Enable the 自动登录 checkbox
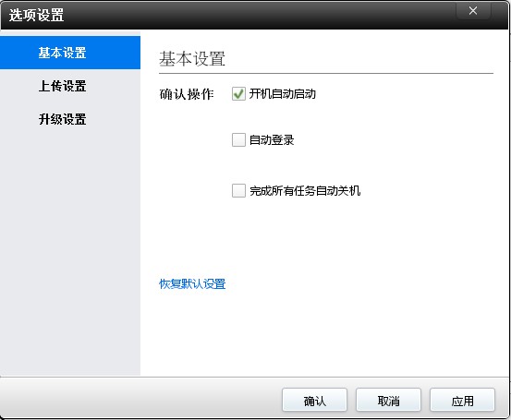511x420 pixels. pos(238,139)
